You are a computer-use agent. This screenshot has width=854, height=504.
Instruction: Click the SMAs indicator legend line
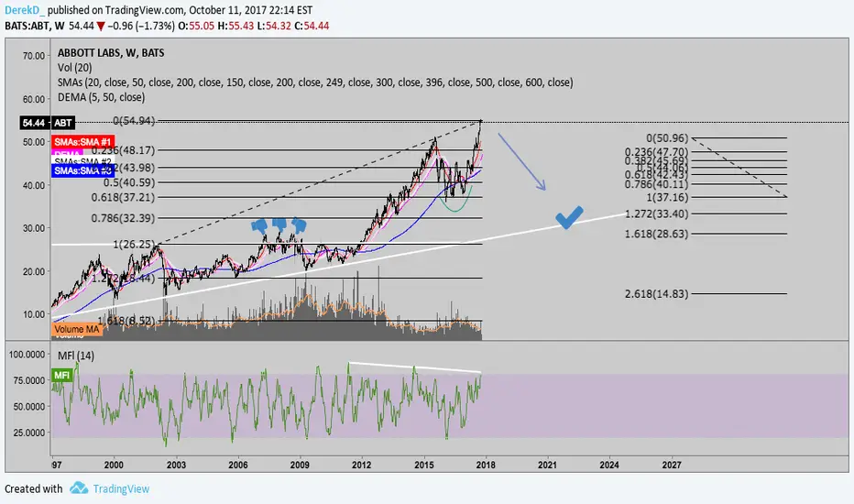(x=315, y=82)
